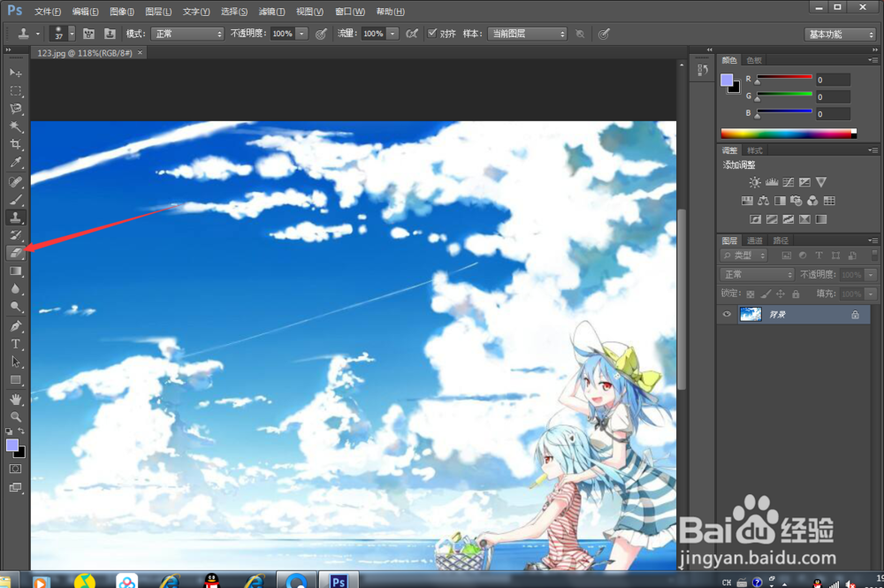Select the Crop tool

tap(16, 144)
